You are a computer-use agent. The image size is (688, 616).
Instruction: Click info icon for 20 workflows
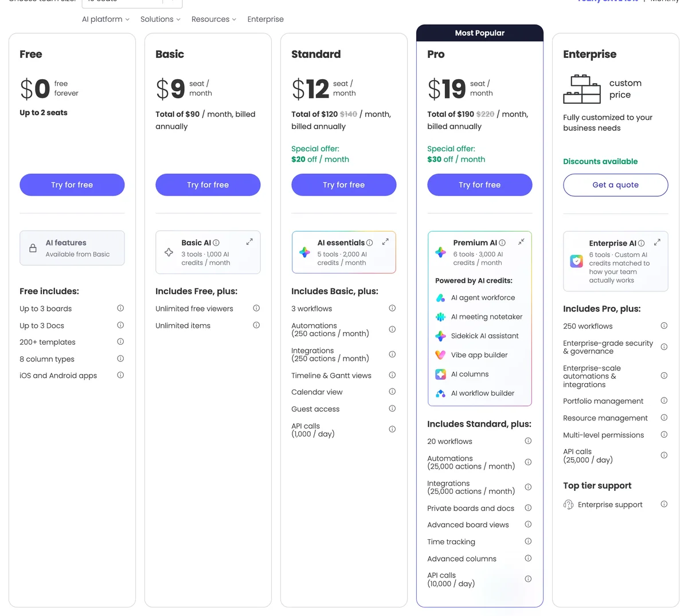click(528, 441)
